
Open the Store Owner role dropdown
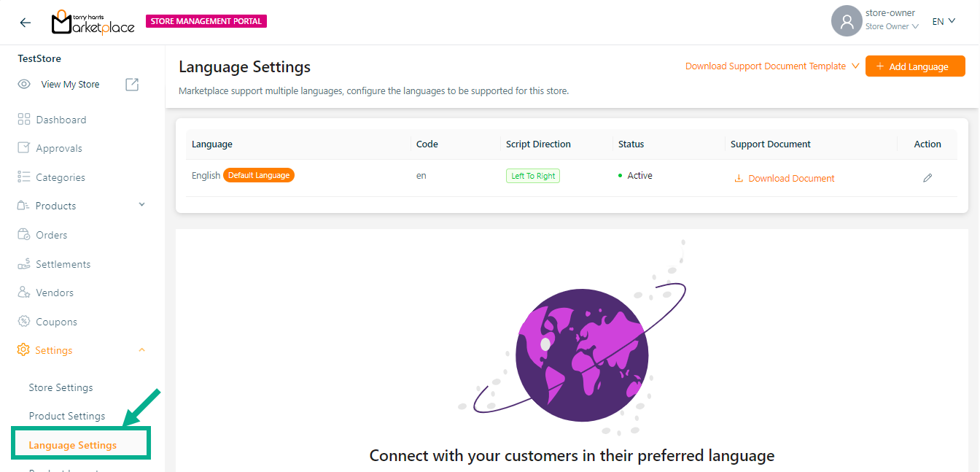[892, 27]
